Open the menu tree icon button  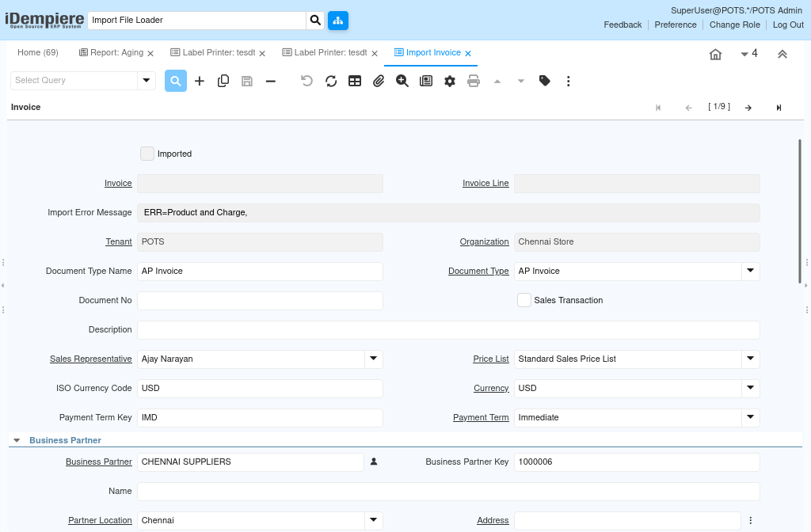(x=337, y=20)
